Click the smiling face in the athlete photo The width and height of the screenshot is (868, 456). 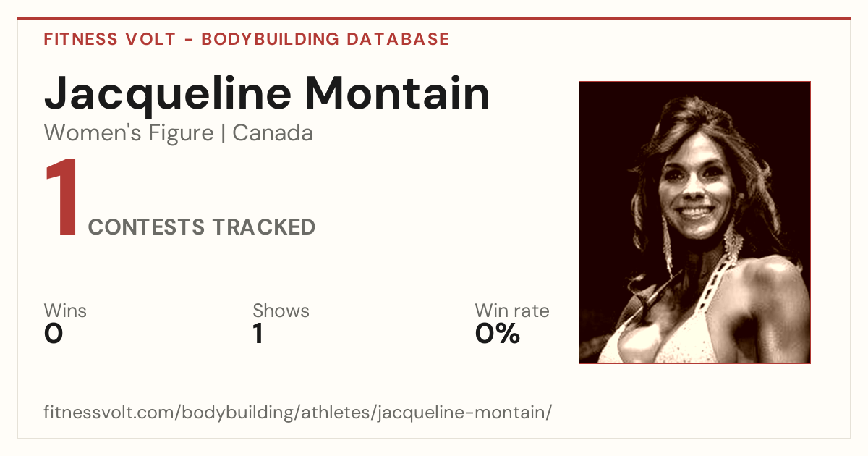694,187
